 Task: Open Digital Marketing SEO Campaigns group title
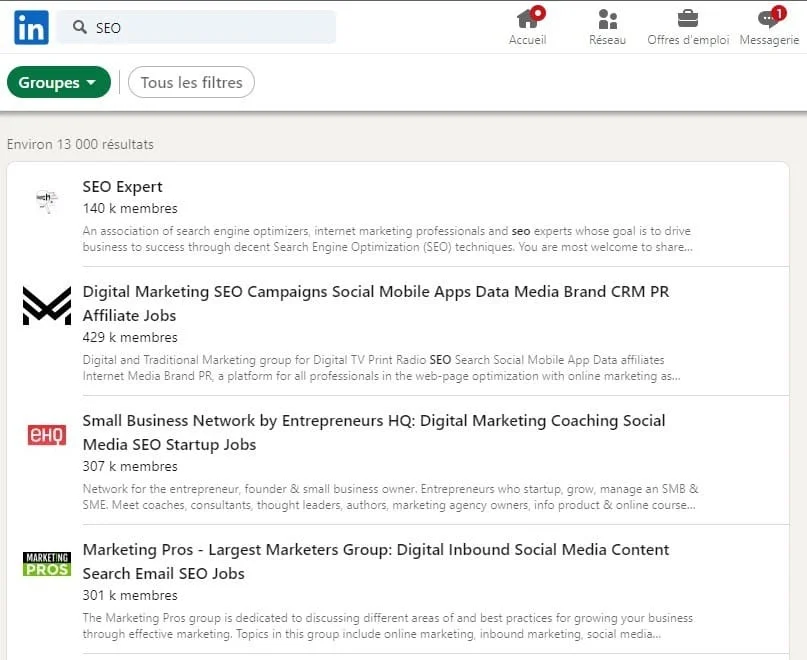click(376, 303)
